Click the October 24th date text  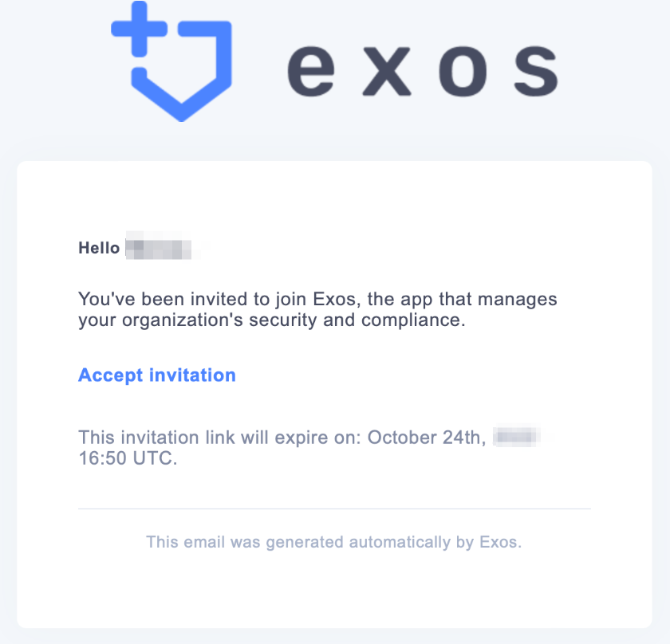point(427,438)
